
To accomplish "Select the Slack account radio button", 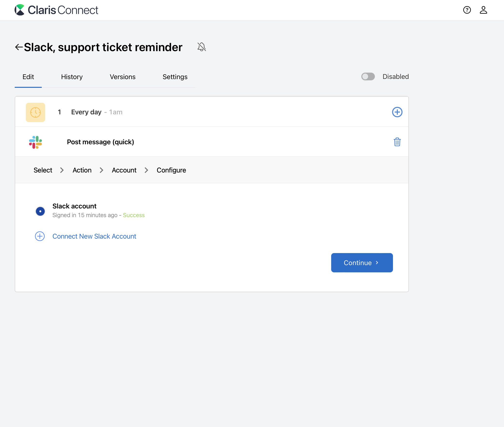I will point(40,211).
